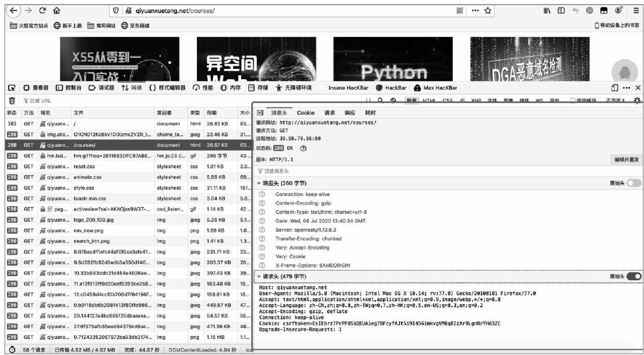This screenshot has width=644, height=355.
Task: Sort requests by 传输 transferred column header
Action: click(x=220, y=113)
